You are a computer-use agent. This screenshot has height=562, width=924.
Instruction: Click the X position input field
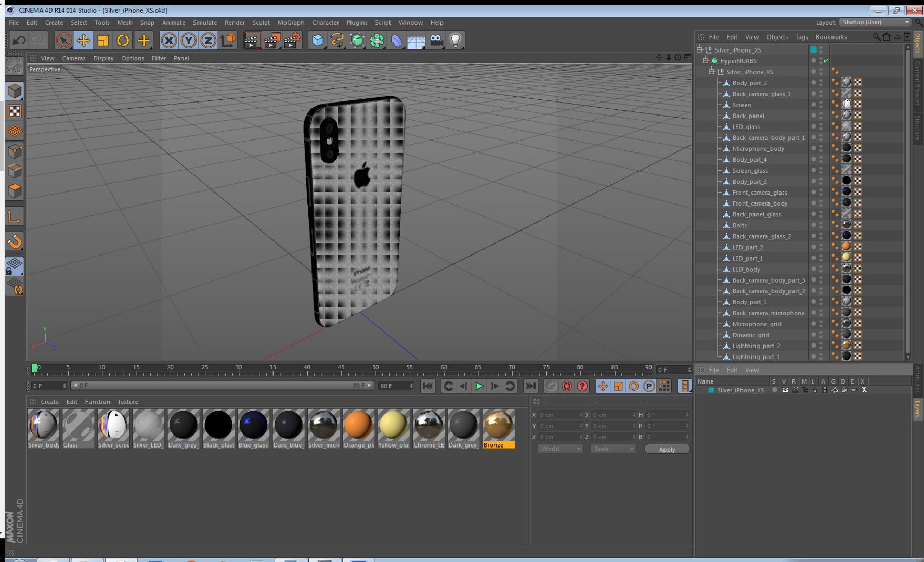(x=561, y=415)
